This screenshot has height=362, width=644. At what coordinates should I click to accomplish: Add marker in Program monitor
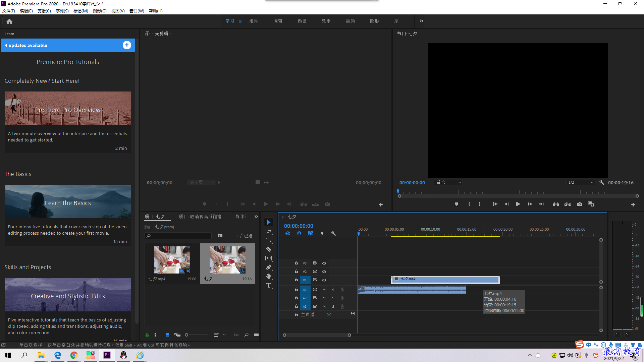pos(457,204)
